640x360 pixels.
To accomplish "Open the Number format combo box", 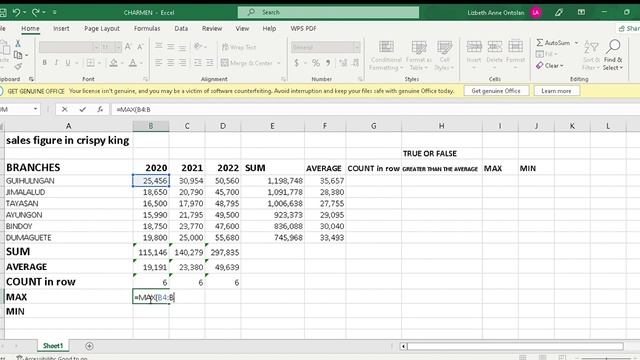I will (x=325, y=47).
